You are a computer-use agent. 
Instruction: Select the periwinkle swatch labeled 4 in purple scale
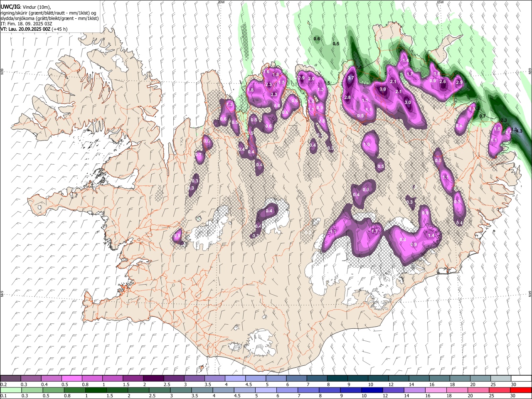point(235,378)
